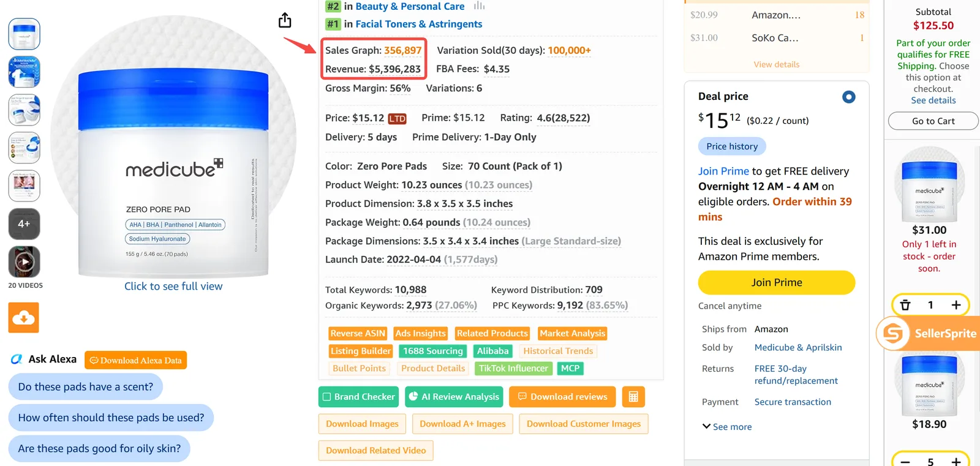Image resolution: width=980 pixels, height=466 pixels.
Task: Click the trash icon for the $31.00 cart item
Action: pyautogui.click(x=905, y=305)
